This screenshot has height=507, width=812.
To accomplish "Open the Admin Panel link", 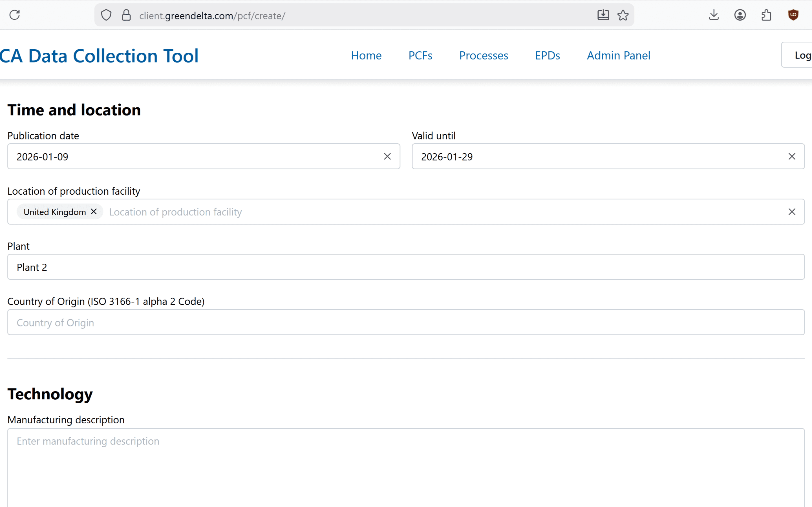I will [x=618, y=55].
